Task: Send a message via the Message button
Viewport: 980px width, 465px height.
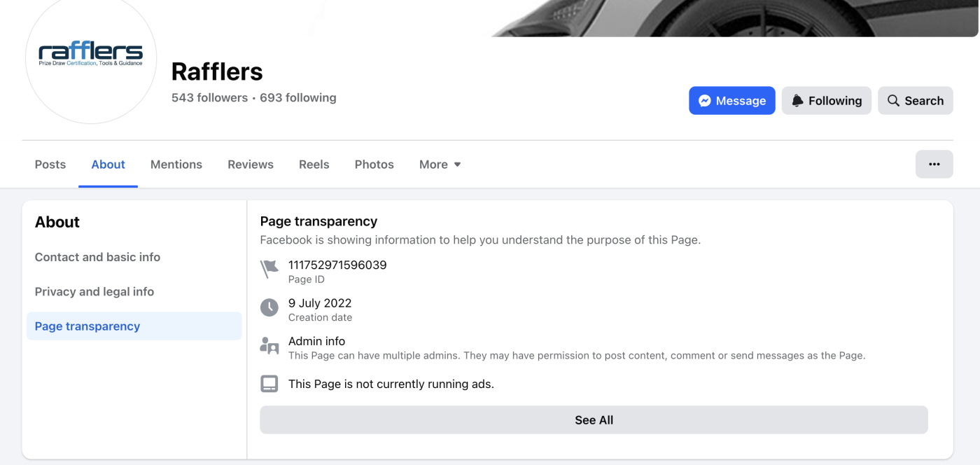Action: tap(732, 100)
